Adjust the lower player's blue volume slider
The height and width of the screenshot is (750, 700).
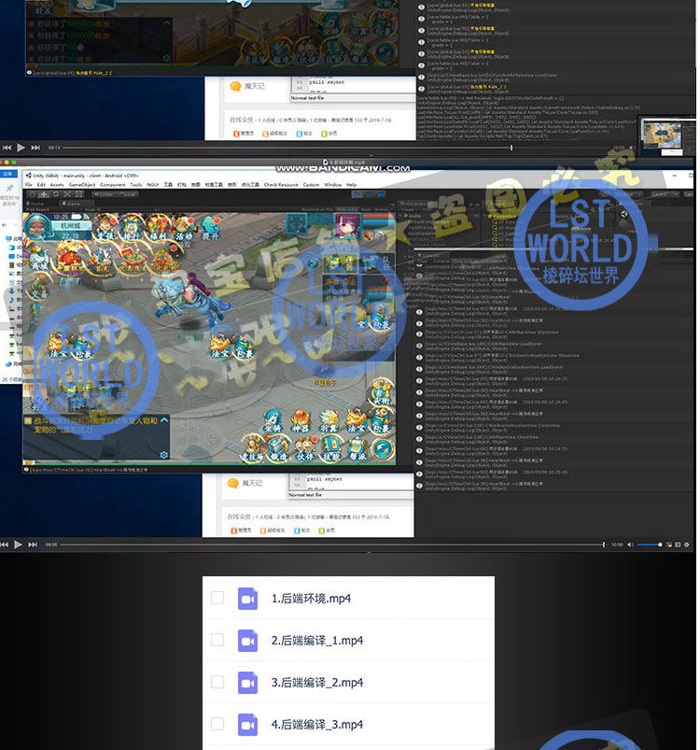coord(650,545)
